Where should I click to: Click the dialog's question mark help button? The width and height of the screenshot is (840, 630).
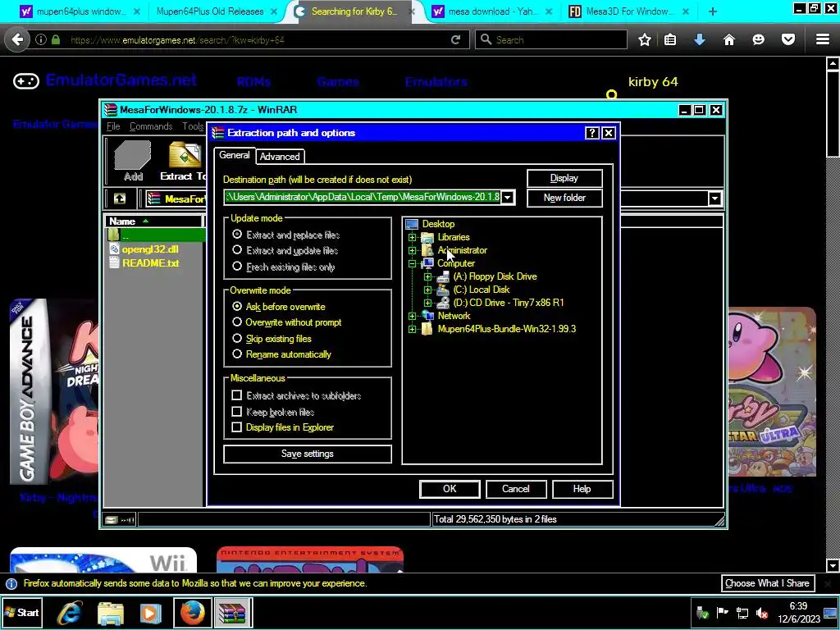[591, 133]
